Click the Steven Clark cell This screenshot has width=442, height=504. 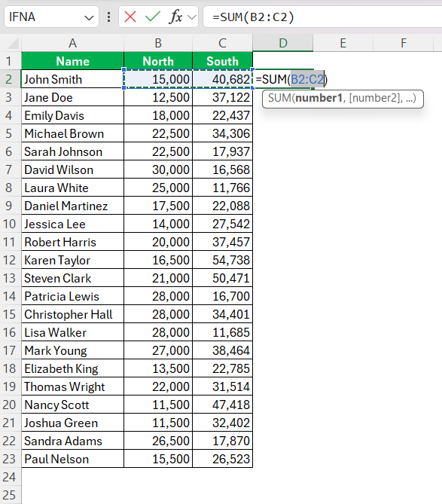click(x=72, y=278)
